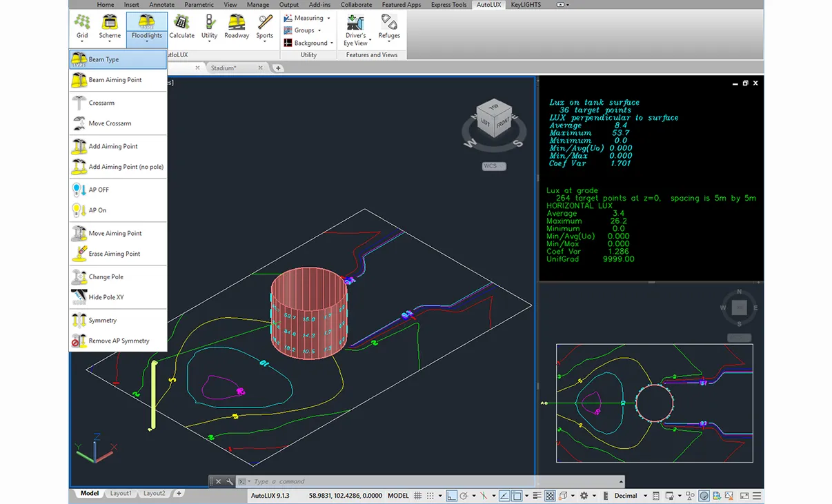
Task: Enable Ortho mode in the status bar
Action: [x=451, y=495]
